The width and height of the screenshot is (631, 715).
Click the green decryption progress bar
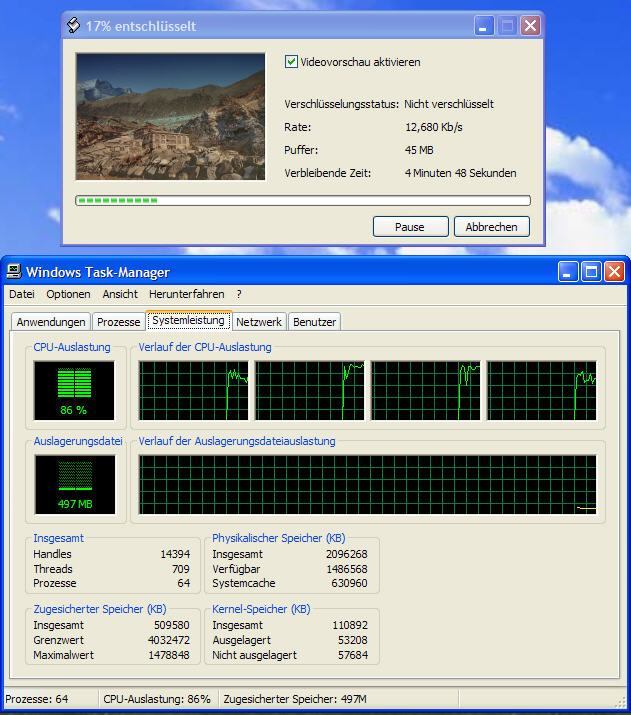pos(303,201)
